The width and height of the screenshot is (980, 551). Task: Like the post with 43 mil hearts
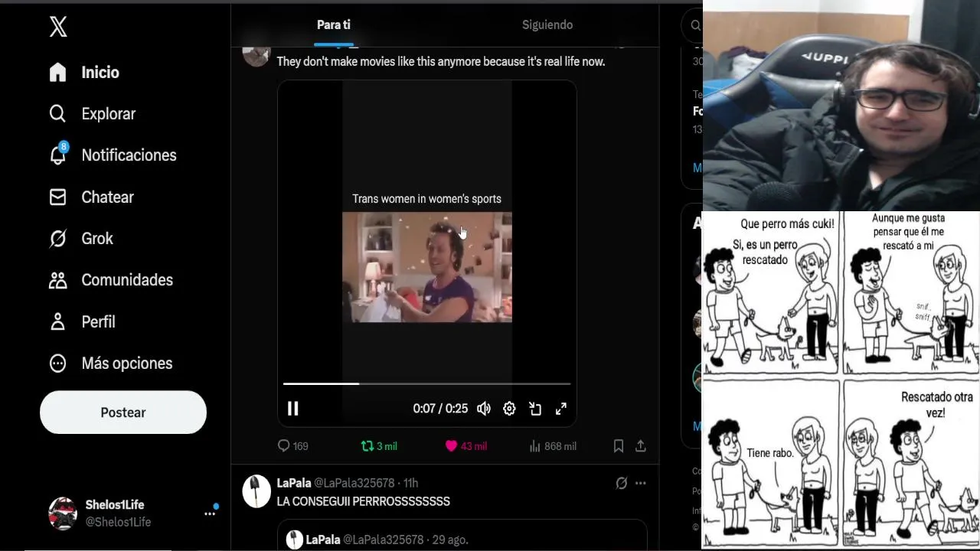pyautogui.click(x=465, y=446)
